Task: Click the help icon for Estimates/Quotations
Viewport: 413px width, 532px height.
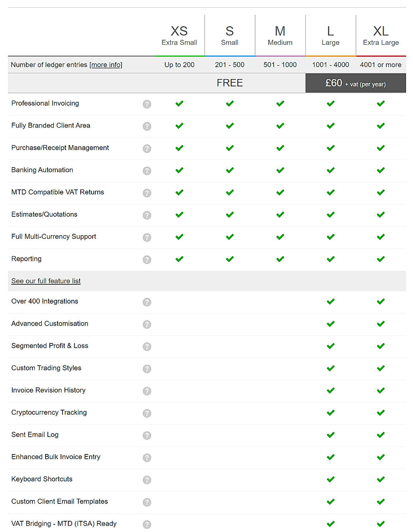Action: (147, 215)
